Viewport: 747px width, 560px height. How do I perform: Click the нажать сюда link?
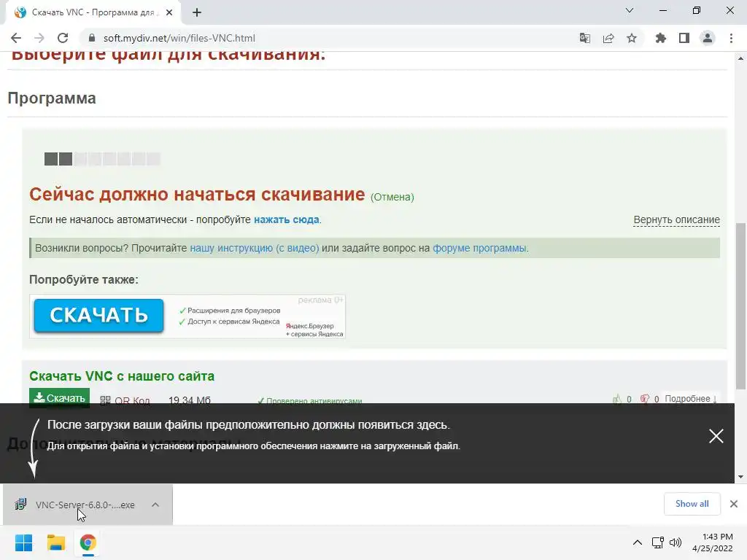[x=286, y=220]
